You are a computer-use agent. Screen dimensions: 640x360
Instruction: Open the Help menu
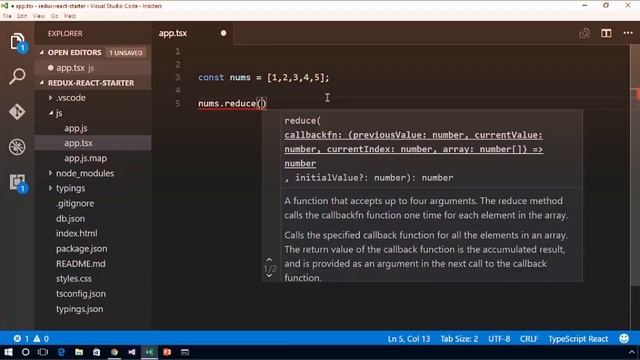(70, 16)
